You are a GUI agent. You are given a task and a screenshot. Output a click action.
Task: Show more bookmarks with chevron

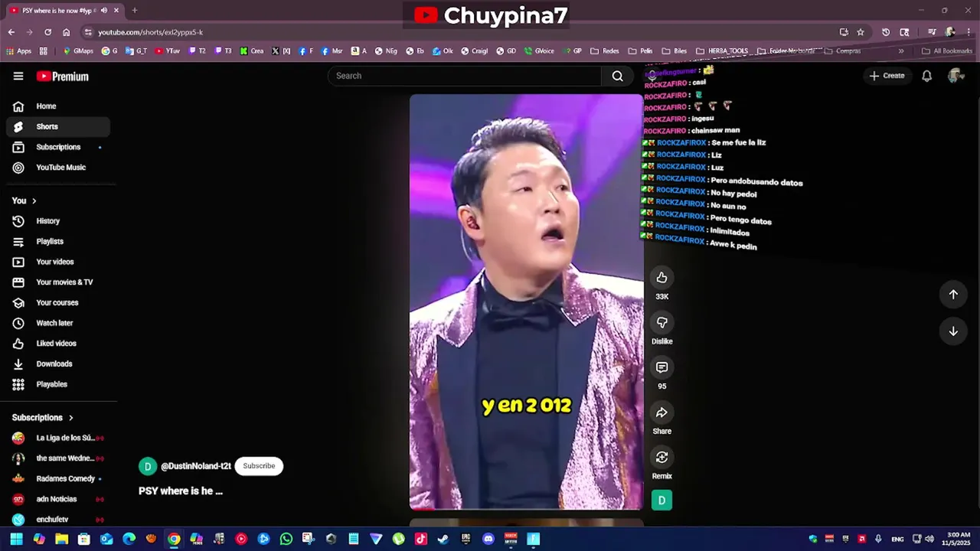coord(901,51)
